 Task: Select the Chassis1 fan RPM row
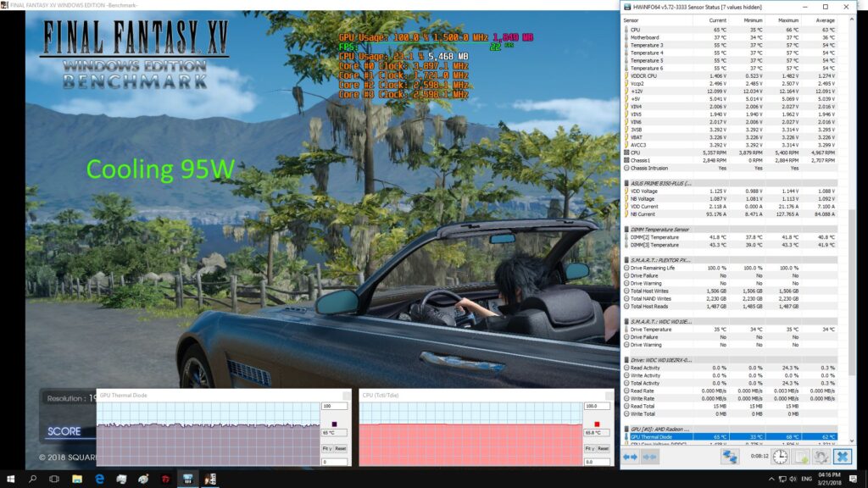[730, 160]
